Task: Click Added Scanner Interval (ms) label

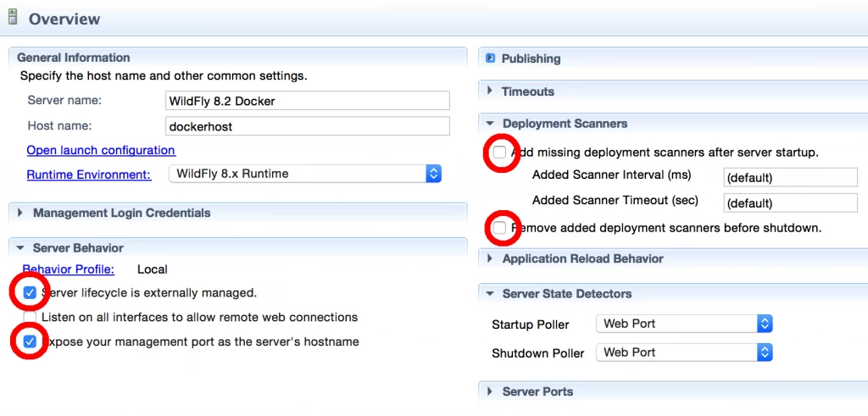Action: coord(612,175)
